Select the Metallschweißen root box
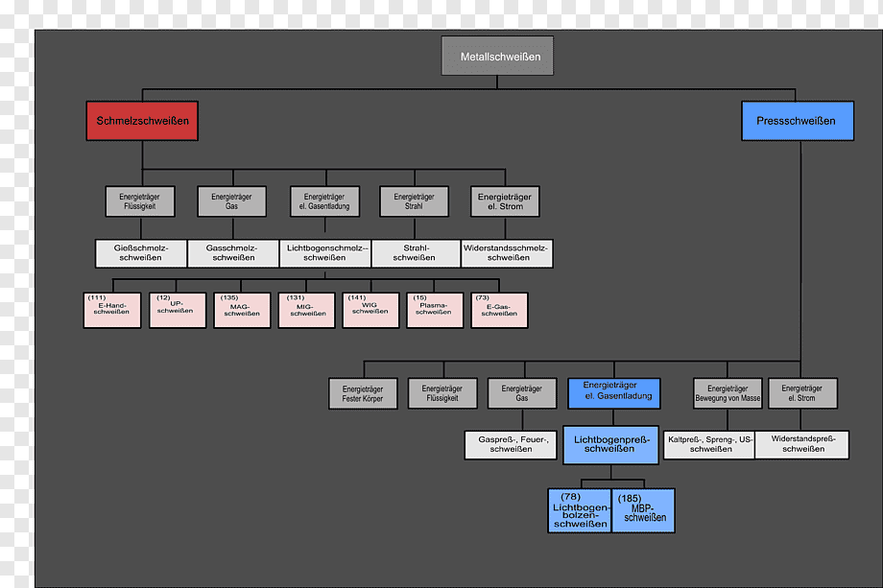 (x=497, y=56)
